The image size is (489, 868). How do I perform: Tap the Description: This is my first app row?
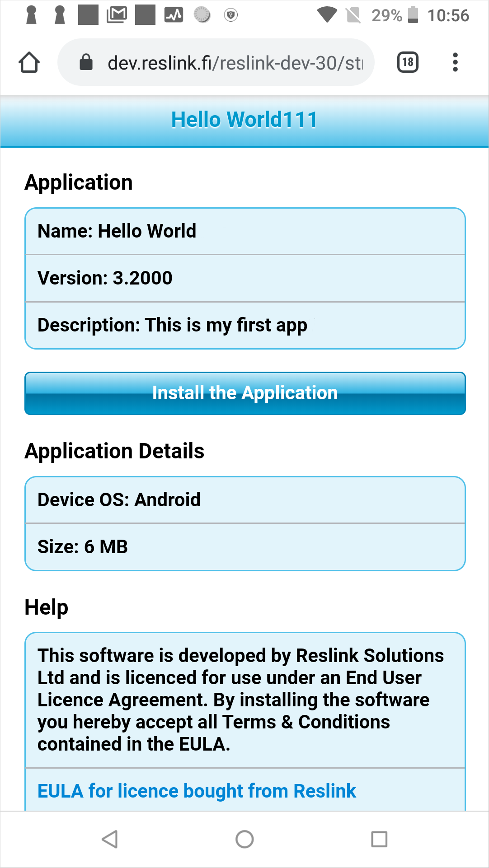pyautogui.click(x=245, y=325)
